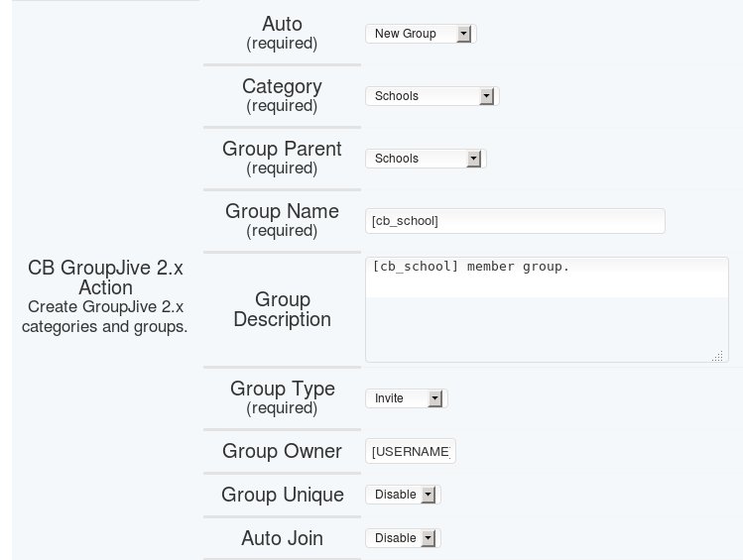The image size is (743, 560).
Task: Click the Group Description textarea resize handle
Action: pyautogui.click(x=717, y=356)
